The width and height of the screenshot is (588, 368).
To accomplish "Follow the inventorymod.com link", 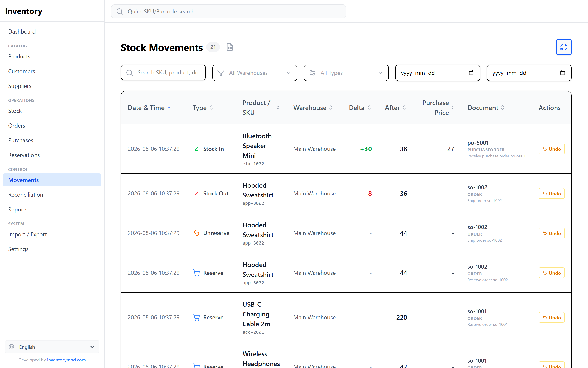I will [x=66, y=360].
